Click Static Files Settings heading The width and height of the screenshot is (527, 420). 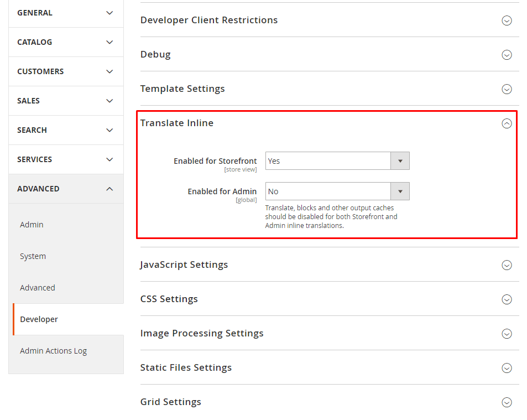click(186, 367)
